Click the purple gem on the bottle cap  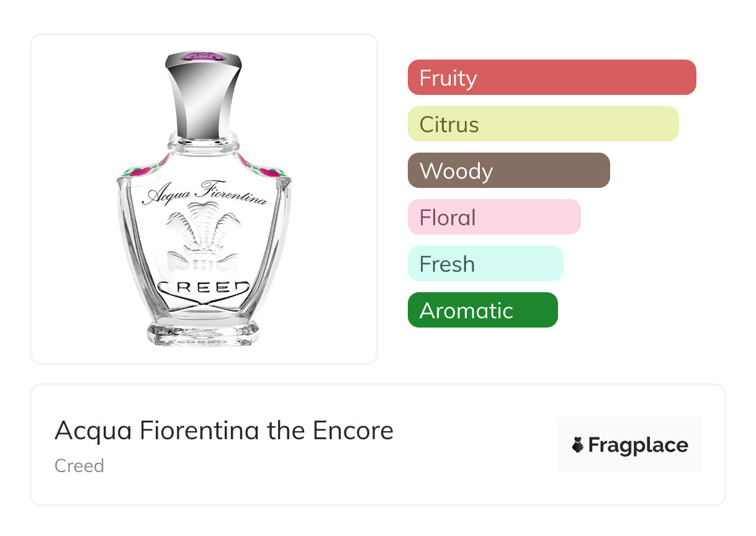point(202,57)
